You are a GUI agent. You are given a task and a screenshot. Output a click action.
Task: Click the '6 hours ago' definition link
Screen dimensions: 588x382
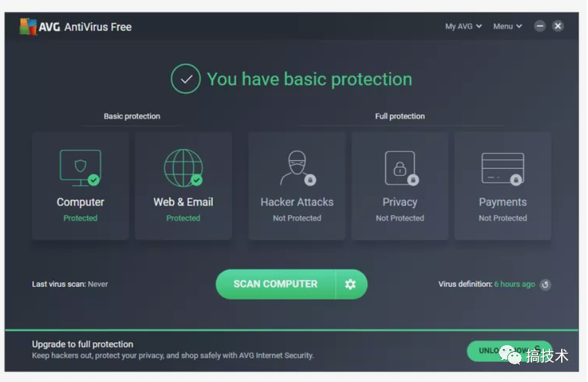515,284
